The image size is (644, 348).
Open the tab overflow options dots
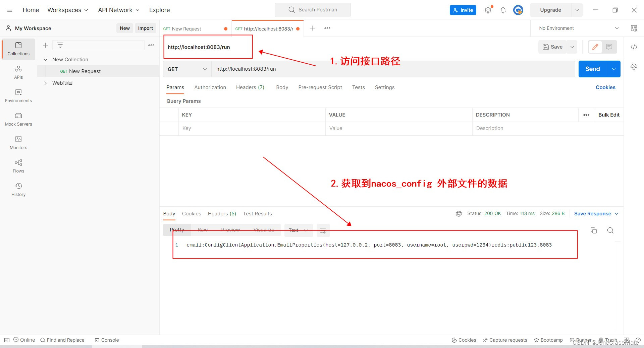click(327, 28)
